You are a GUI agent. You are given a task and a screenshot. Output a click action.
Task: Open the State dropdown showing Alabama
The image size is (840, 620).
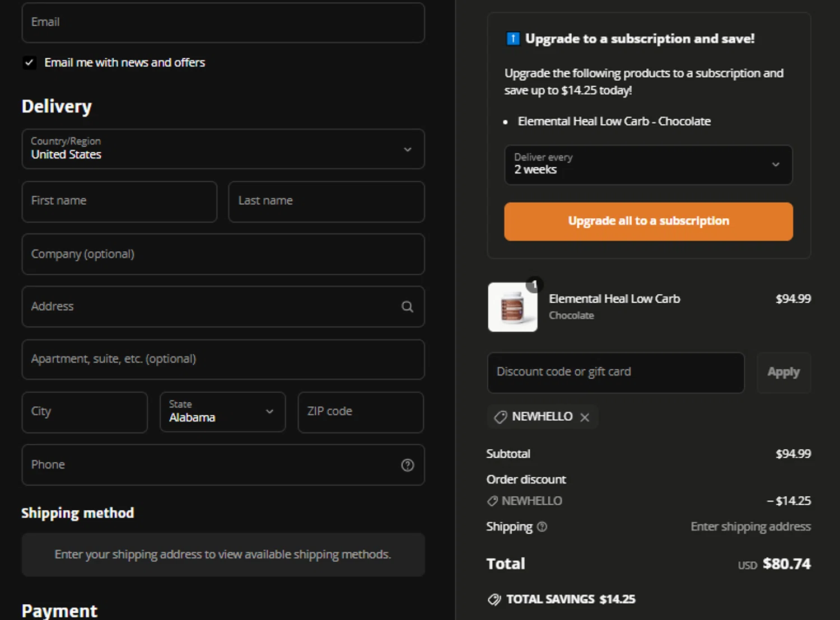[x=223, y=412]
